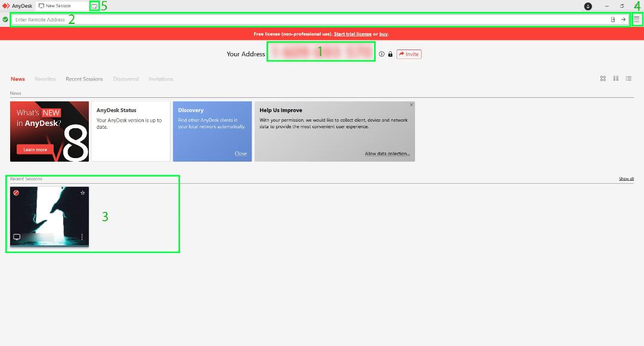
Task: Switch to the Recent Sessions tab
Action: (x=84, y=79)
